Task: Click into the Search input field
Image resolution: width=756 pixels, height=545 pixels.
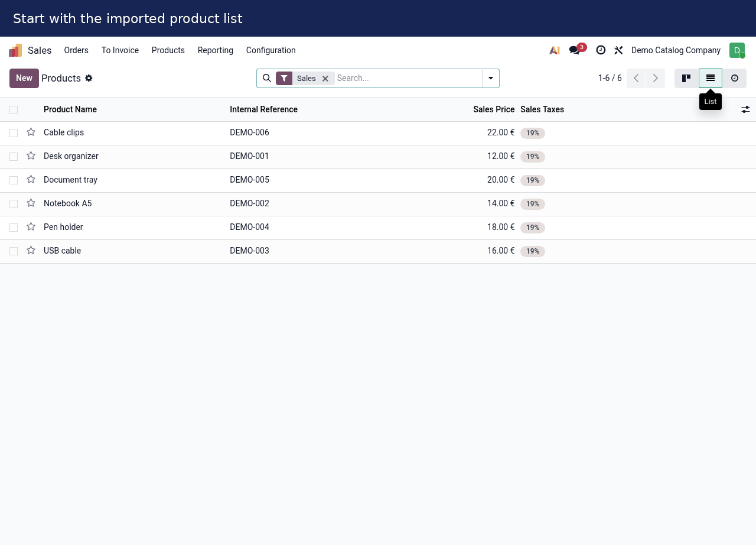Action: coord(408,78)
